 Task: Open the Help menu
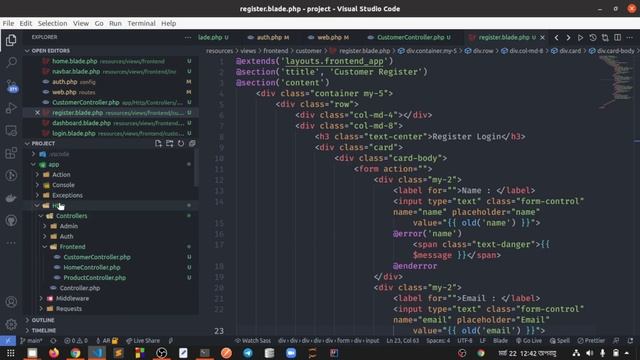[x=168, y=23]
